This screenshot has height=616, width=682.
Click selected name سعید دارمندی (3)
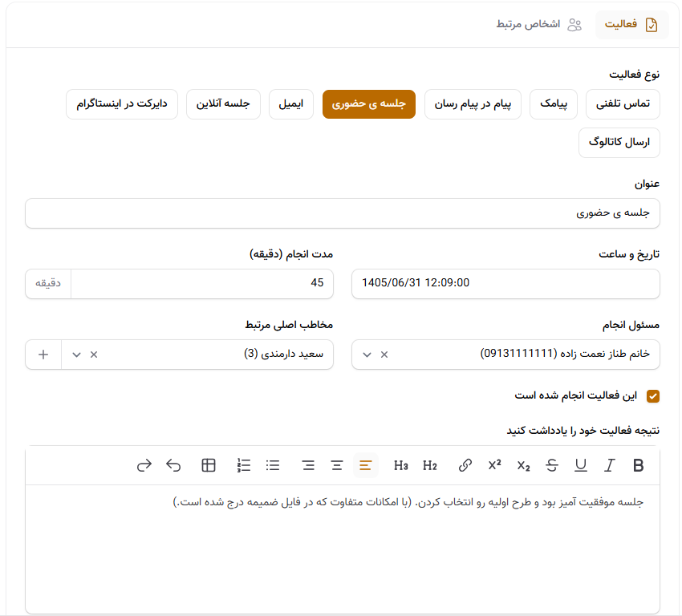pyautogui.click(x=283, y=354)
